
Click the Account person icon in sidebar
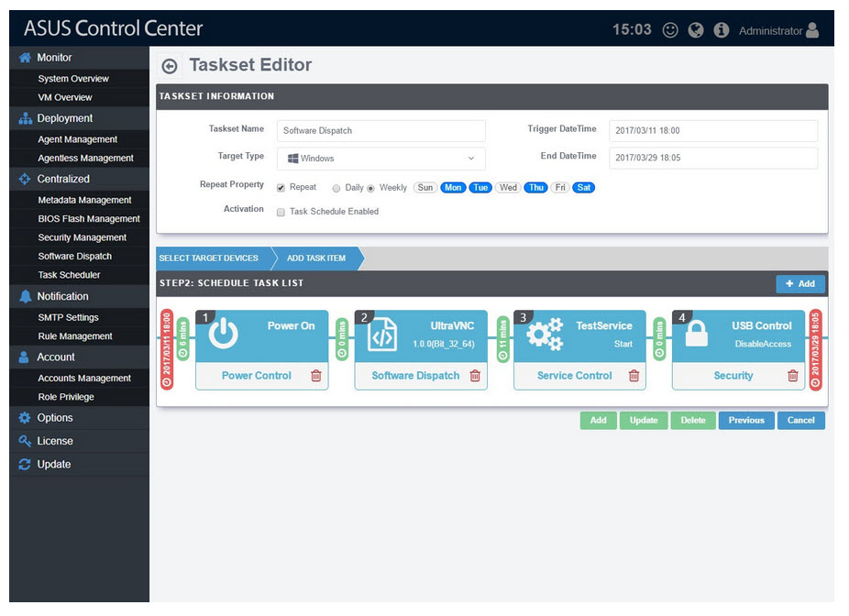[x=24, y=357]
